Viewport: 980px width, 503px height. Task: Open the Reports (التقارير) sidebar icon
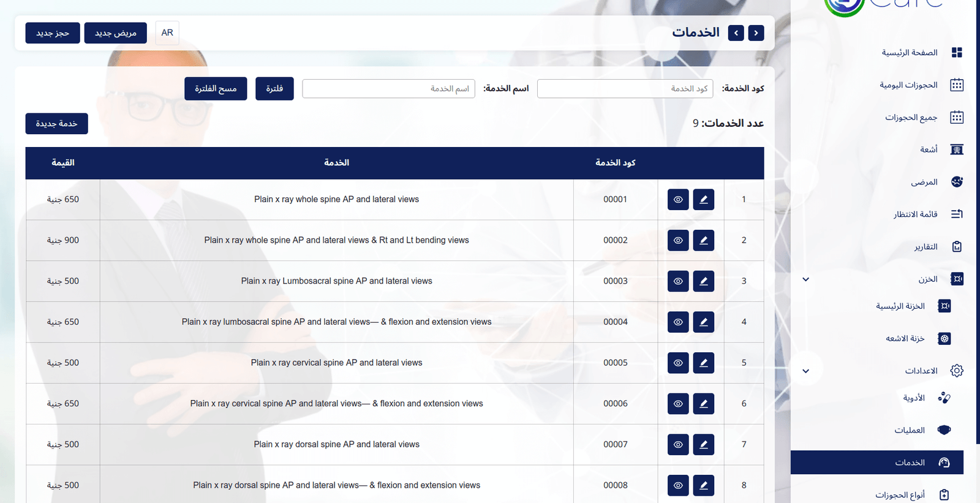957,247
